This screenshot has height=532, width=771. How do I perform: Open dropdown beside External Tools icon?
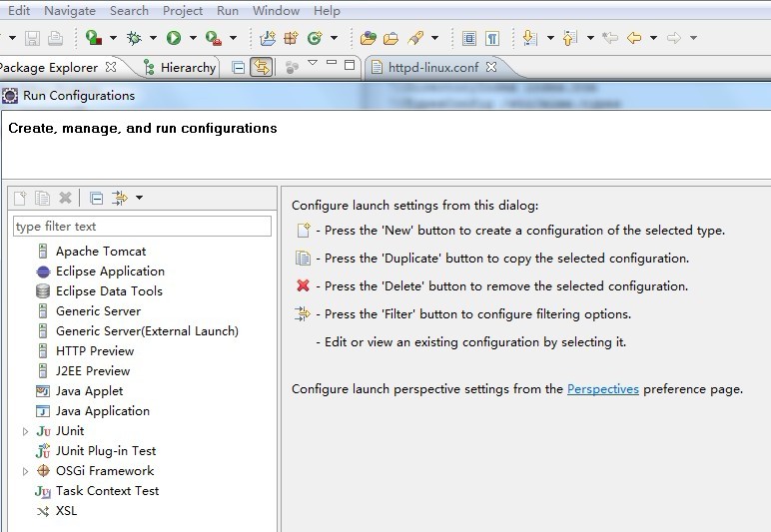coord(233,38)
